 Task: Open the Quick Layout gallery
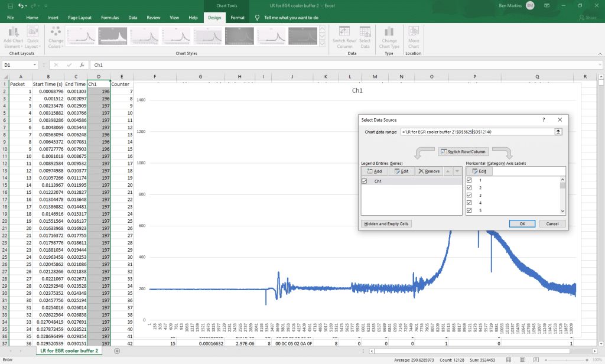33,38
